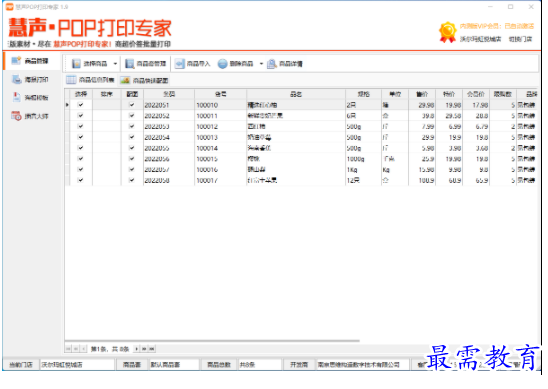Click the 开发商 company name field
548x389 pixels.
pyautogui.click(x=363, y=365)
